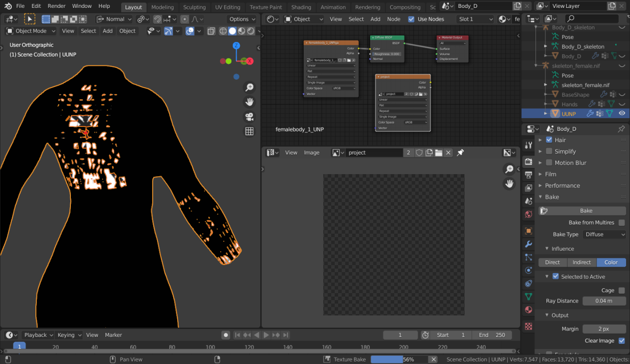Toggle the Color influence button
The image size is (630, 364).
[611, 263]
